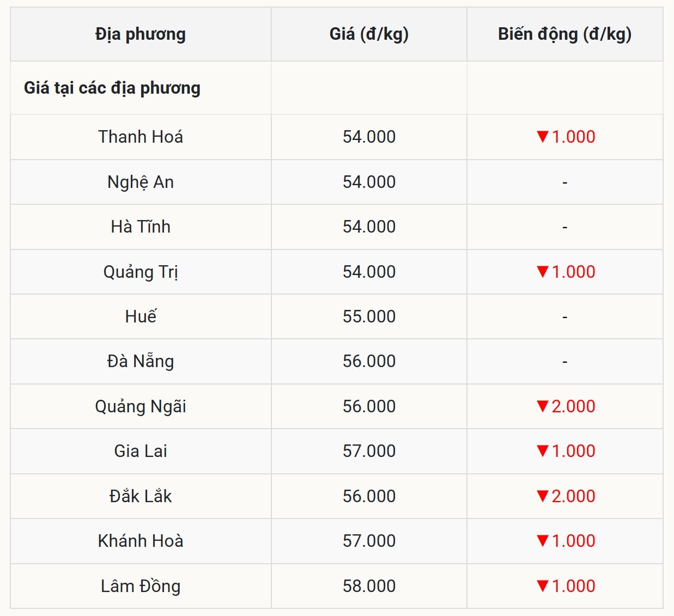674x616 pixels.
Task: Select the Gia Lai price cell
Action: (x=369, y=451)
